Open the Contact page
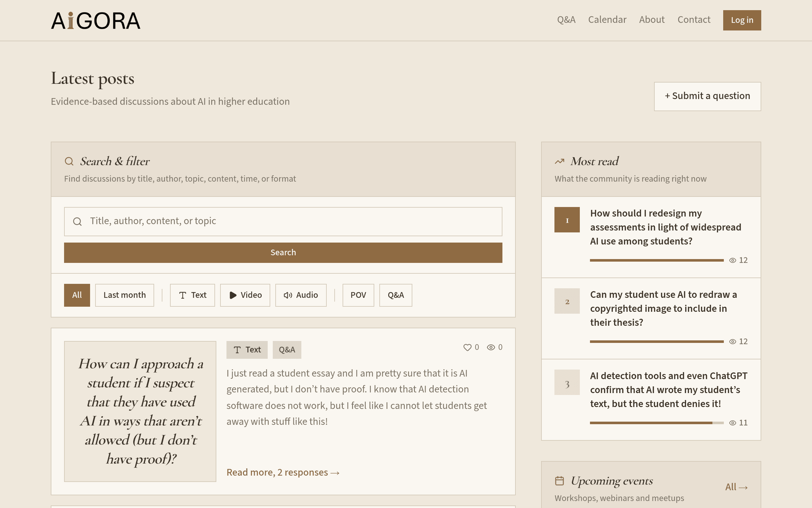 (x=694, y=20)
